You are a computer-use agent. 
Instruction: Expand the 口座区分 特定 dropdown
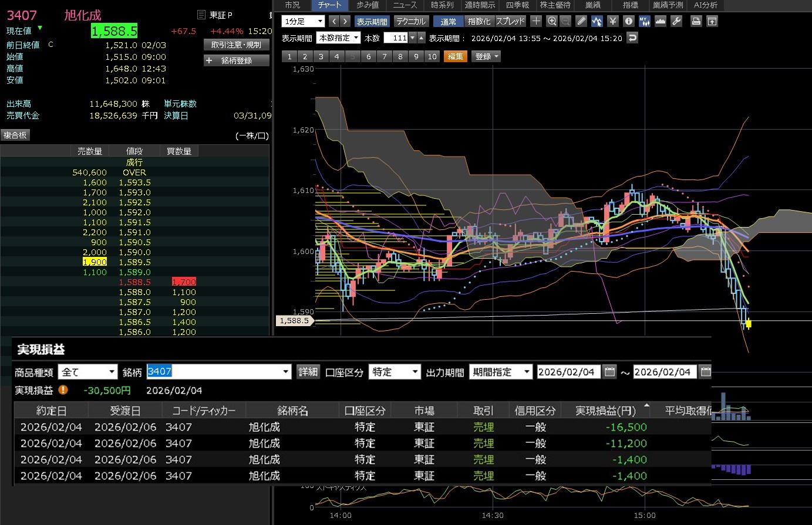coord(395,372)
